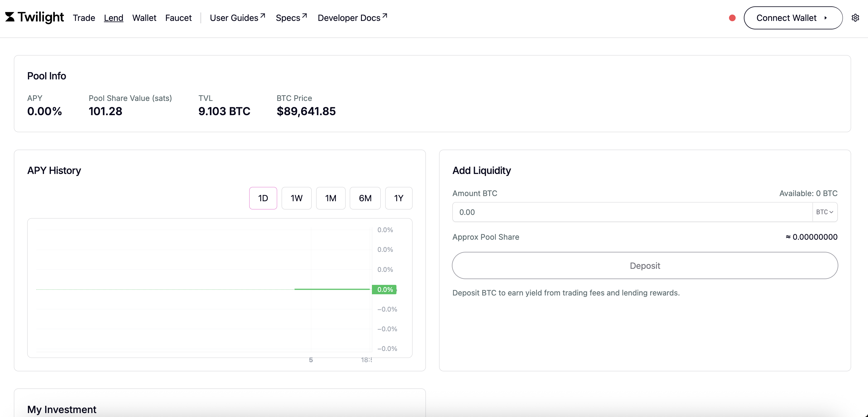Open the Faucet page

click(x=178, y=18)
